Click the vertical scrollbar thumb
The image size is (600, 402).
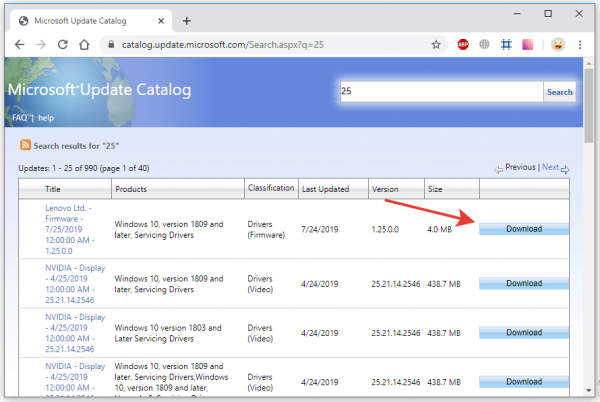pyautogui.click(x=589, y=106)
